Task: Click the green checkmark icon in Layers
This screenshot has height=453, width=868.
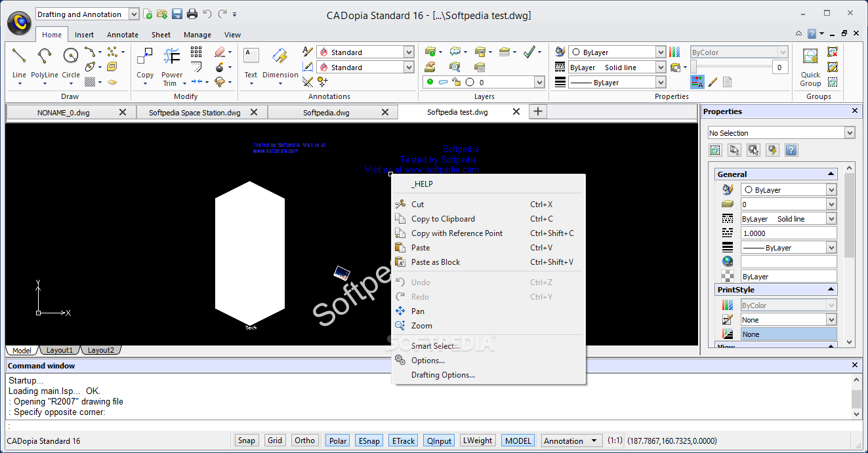Action: [x=529, y=51]
